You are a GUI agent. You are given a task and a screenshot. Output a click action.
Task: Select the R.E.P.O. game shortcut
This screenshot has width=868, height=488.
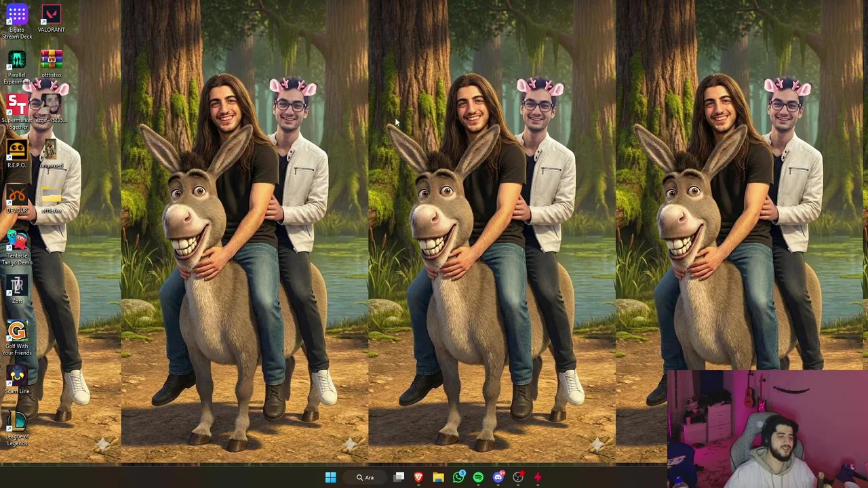pos(17,154)
